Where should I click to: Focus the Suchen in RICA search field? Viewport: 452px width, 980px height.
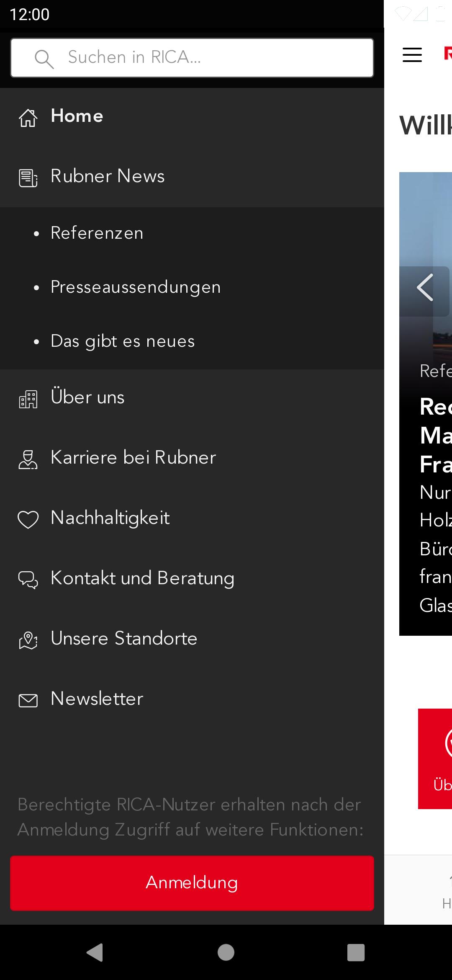[192, 58]
